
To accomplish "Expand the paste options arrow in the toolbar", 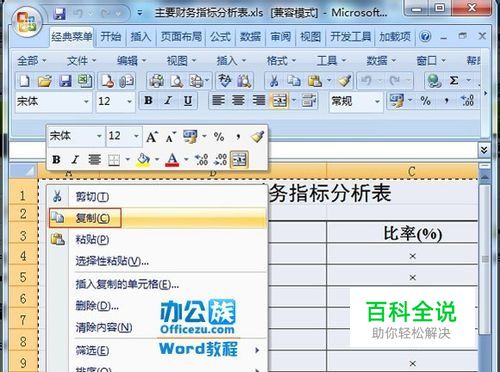I will [x=329, y=81].
